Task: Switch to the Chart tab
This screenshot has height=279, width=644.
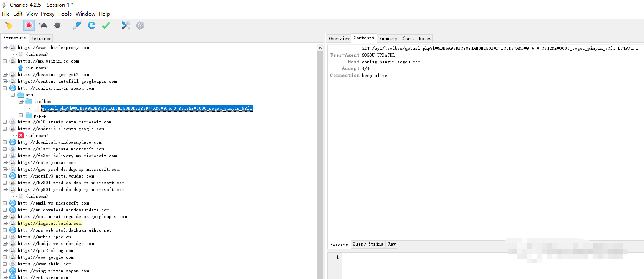Action: pyautogui.click(x=408, y=38)
